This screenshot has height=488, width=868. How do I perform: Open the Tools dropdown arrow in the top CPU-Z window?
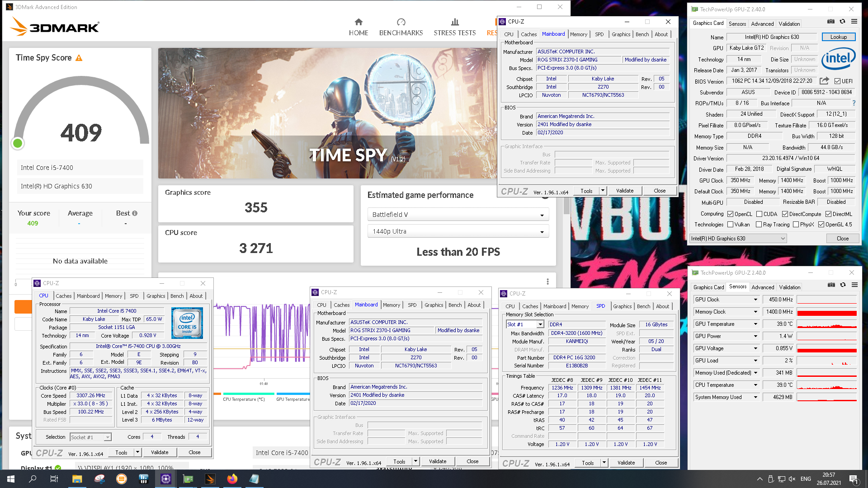pos(603,191)
